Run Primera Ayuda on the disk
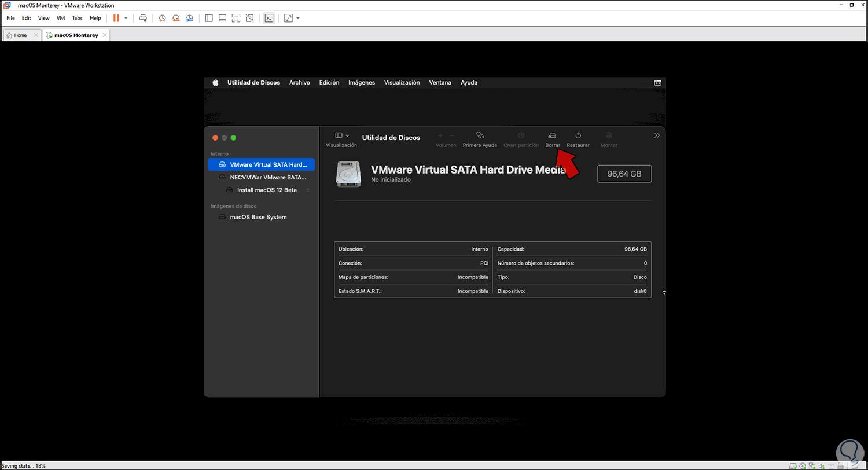 [480, 139]
